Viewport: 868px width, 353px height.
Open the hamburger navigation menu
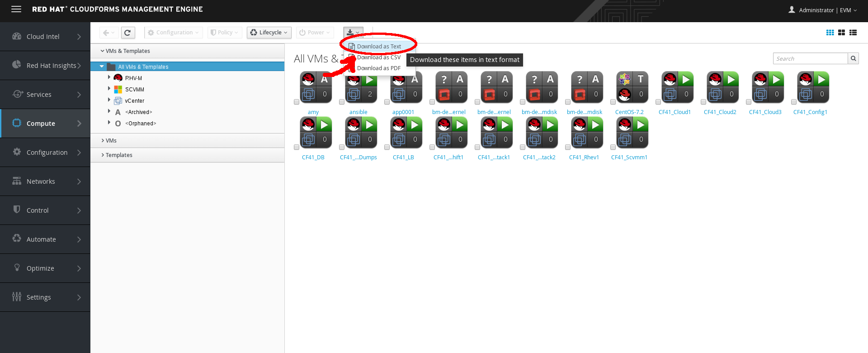click(16, 9)
